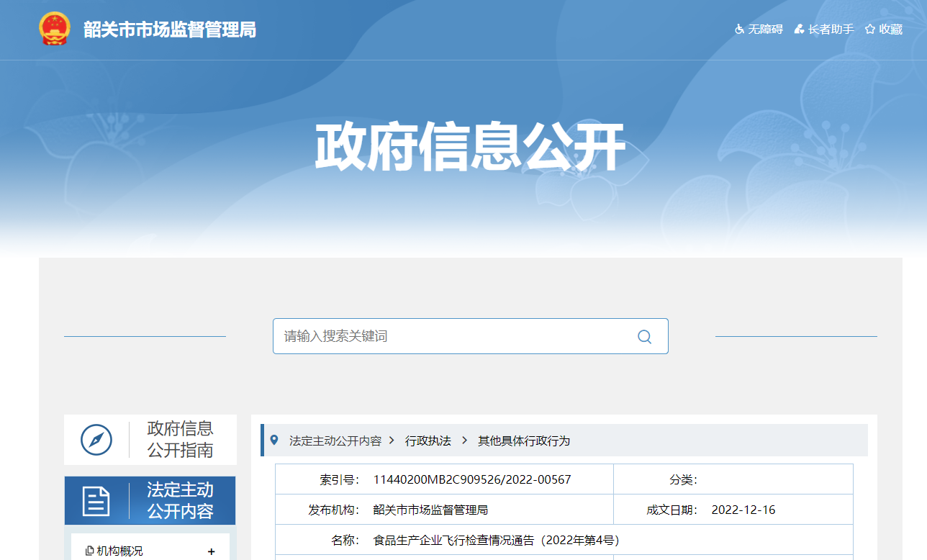927x560 pixels.
Task: Add page via 收藏 link
Action: [890, 29]
